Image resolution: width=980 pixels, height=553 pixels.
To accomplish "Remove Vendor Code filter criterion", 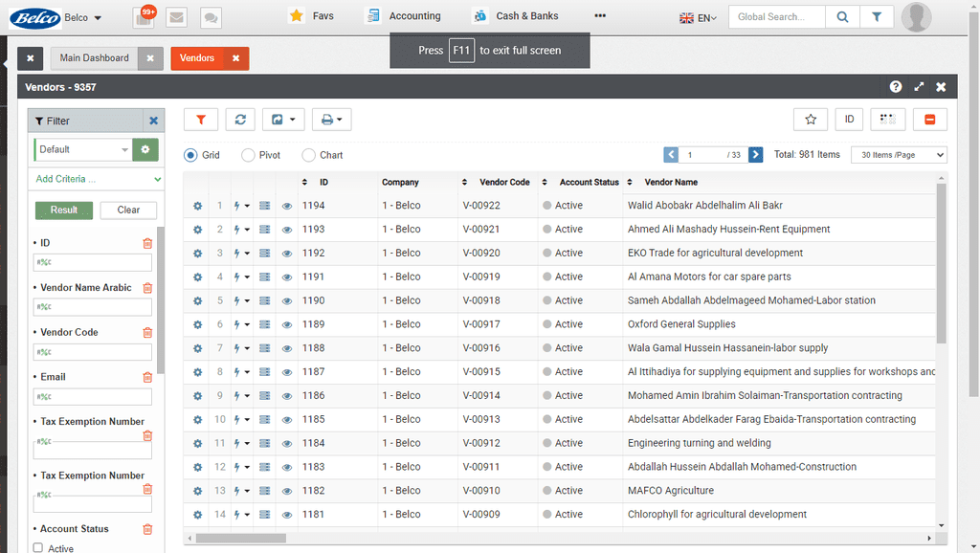I will [x=147, y=332].
